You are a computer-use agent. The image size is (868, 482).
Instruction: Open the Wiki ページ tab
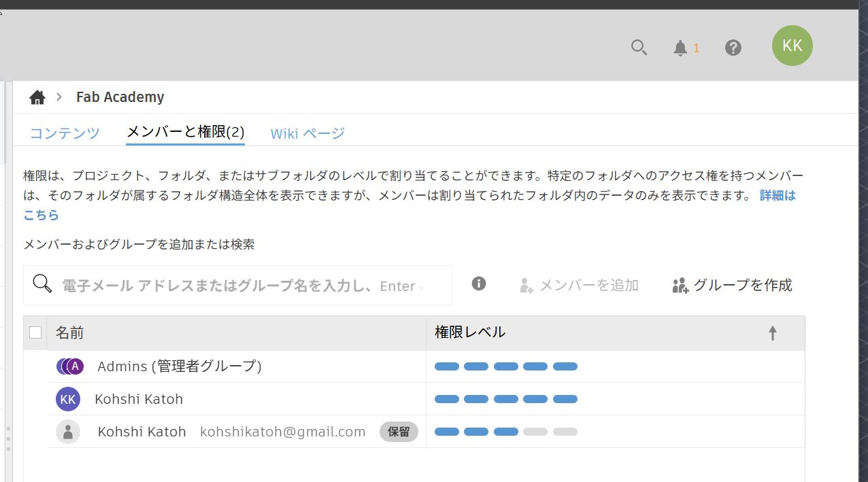tap(307, 133)
